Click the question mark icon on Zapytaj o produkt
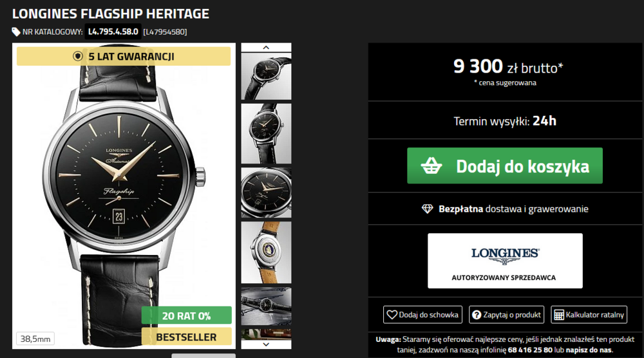Viewport: 644px width, 358px height. [477, 315]
